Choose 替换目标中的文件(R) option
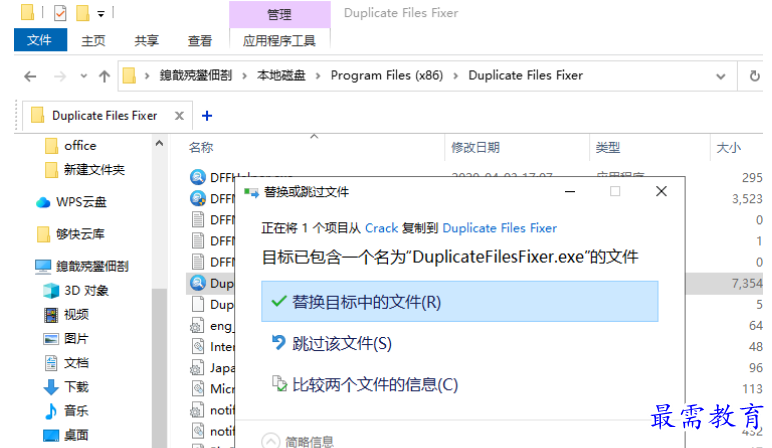The width and height of the screenshot is (772, 448). pyautogui.click(x=459, y=301)
